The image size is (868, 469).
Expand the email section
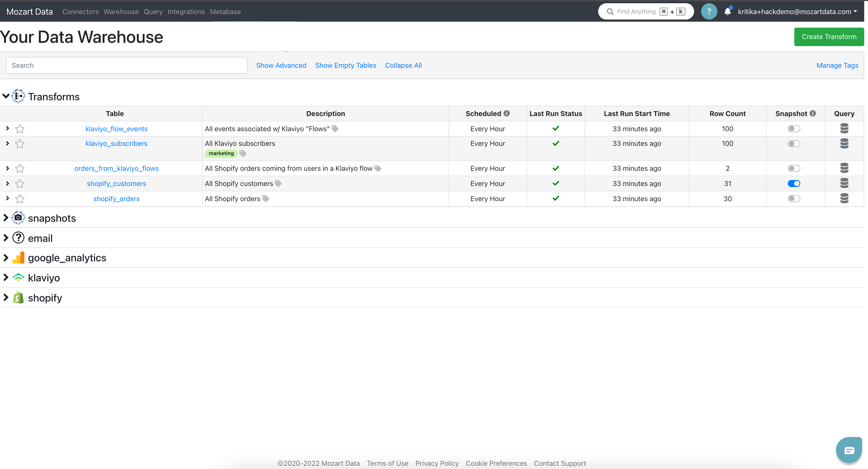click(6, 238)
